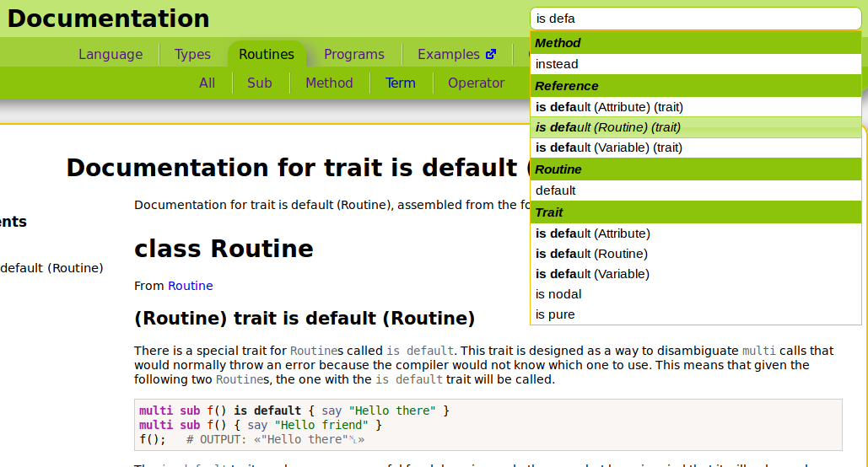Screen dimensions: 868x467
Task: Open the Examples tab
Action: pyautogui.click(x=449, y=54)
